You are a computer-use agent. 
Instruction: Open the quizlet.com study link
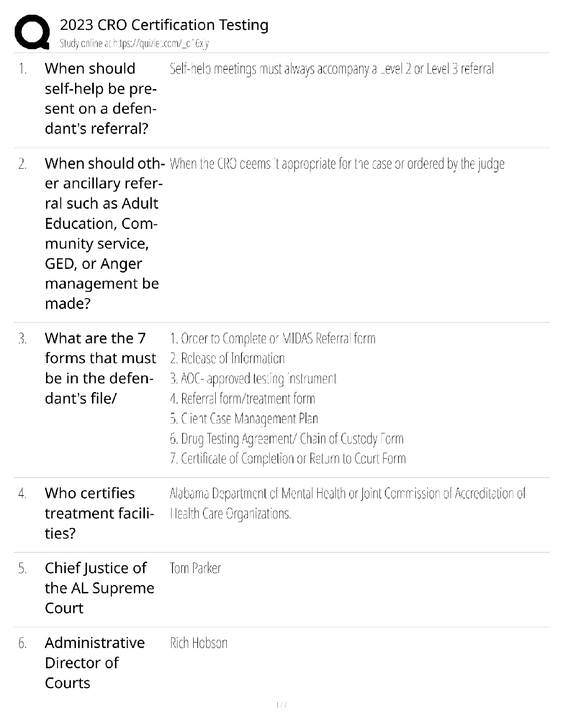134,44
